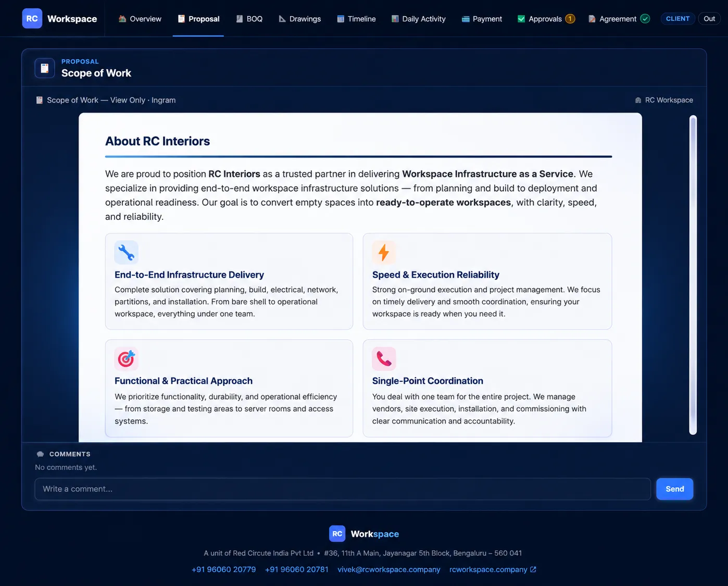Open the Daily Activity tab

coord(418,19)
